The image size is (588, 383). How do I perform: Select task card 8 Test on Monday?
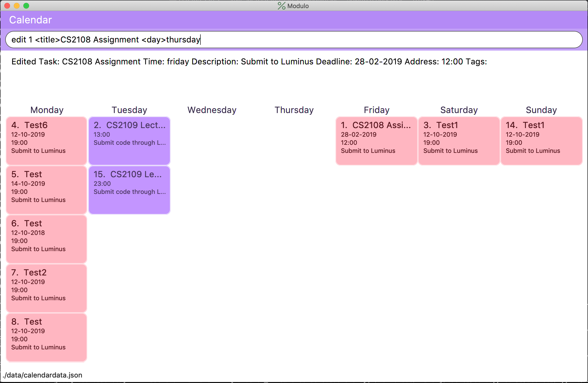click(x=46, y=337)
